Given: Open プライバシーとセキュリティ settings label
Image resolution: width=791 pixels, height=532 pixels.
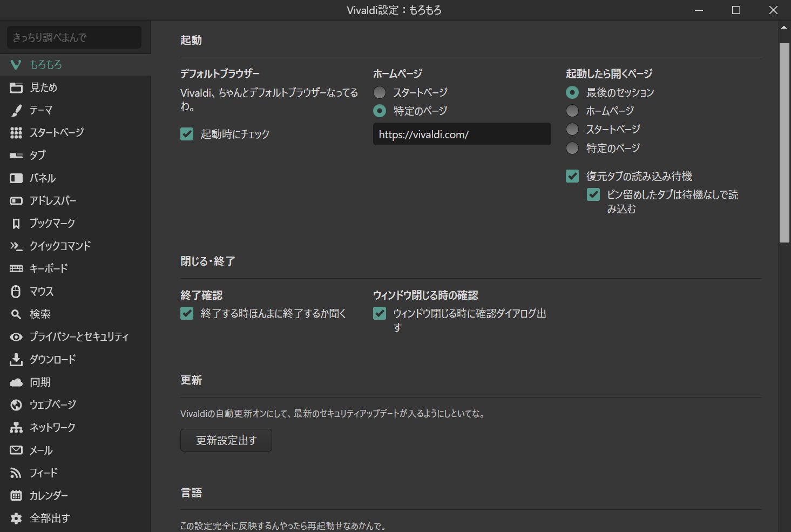Looking at the screenshot, I should coord(79,337).
